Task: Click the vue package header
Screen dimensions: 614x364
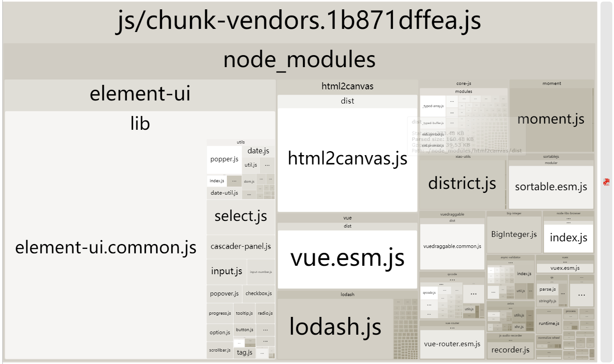Action: [347, 218]
